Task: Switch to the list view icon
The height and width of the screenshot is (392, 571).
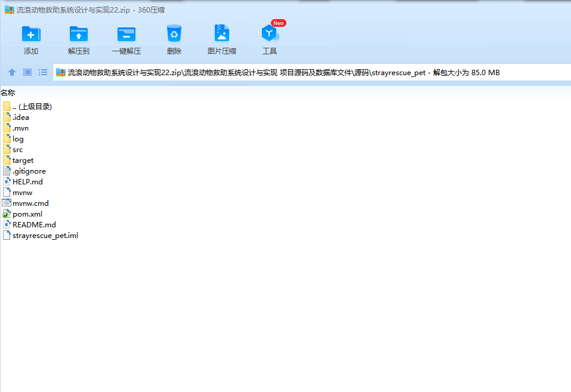Action: tap(43, 72)
